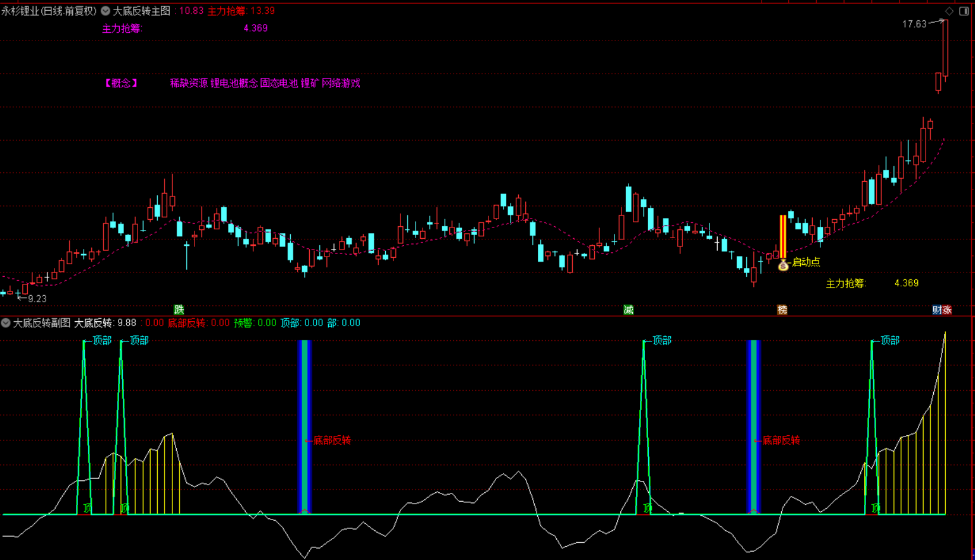Click the red 涨 event marker
The image size is (975, 560).
pos(947,310)
